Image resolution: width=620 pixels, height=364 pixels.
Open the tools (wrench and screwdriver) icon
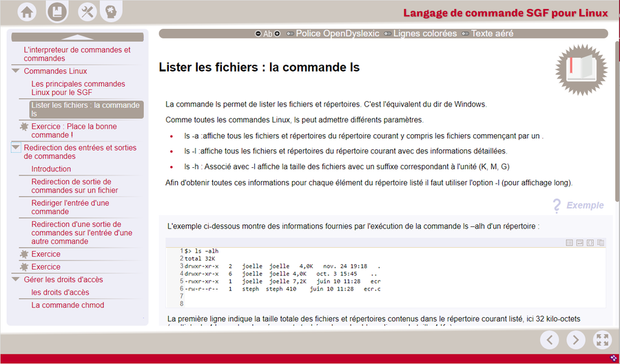click(87, 11)
